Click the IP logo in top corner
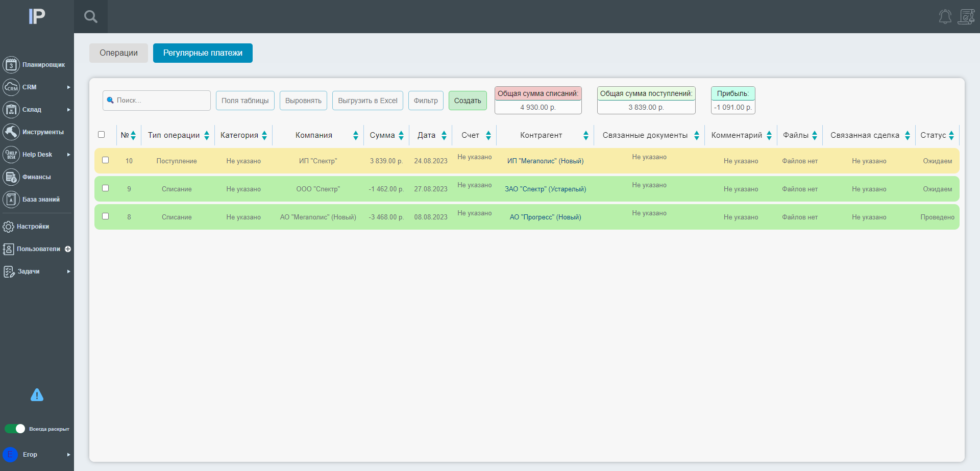 [37, 16]
